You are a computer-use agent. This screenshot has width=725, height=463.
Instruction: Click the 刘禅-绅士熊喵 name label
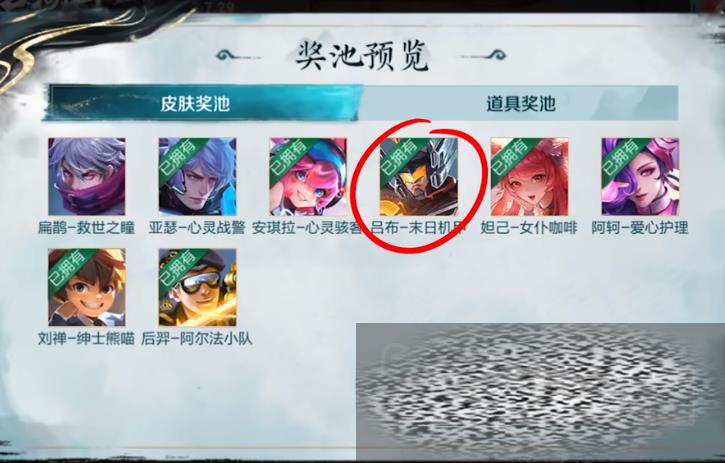86,339
